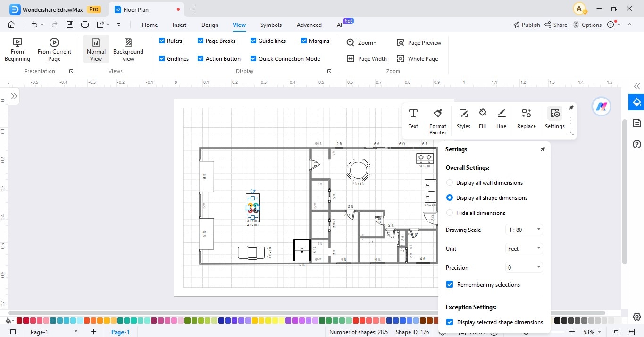Open Options in title toolbar
The image size is (644, 337).
pos(587,25)
